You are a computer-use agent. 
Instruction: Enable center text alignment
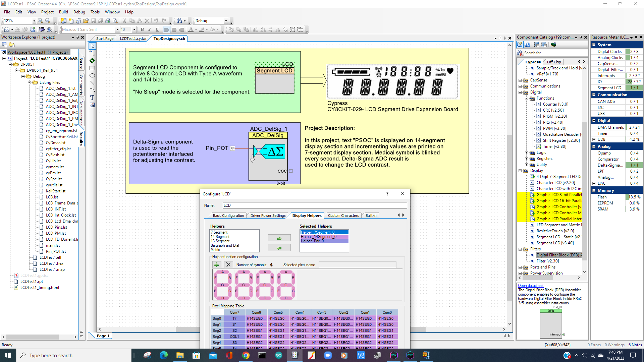[x=174, y=29]
